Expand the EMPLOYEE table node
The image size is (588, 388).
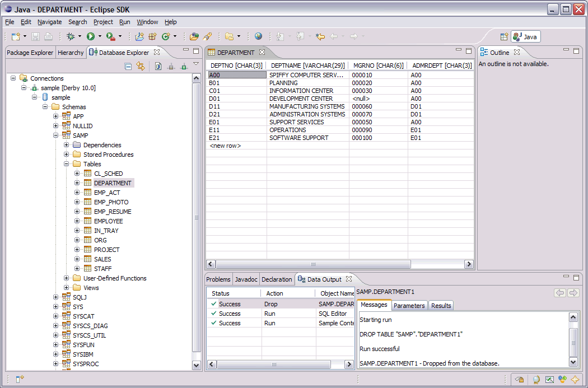77,221
